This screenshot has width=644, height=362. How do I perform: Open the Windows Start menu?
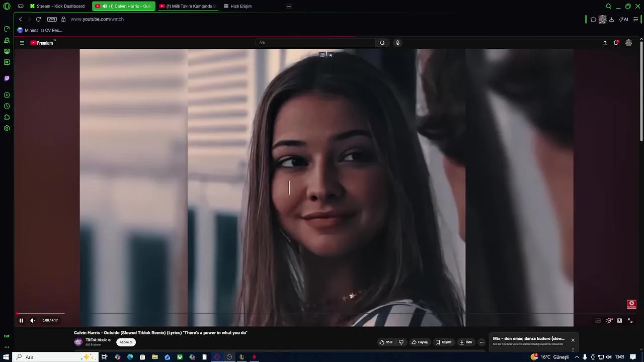pos(6,357)
